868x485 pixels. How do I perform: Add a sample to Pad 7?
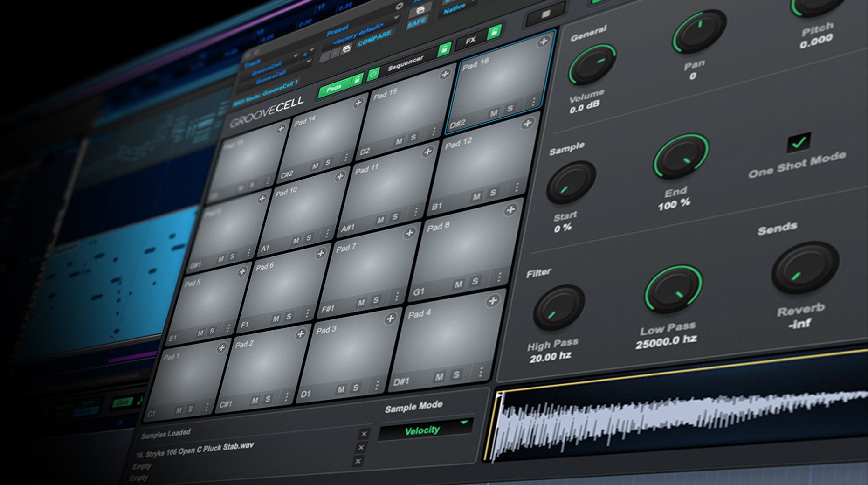tap(409, 233)
